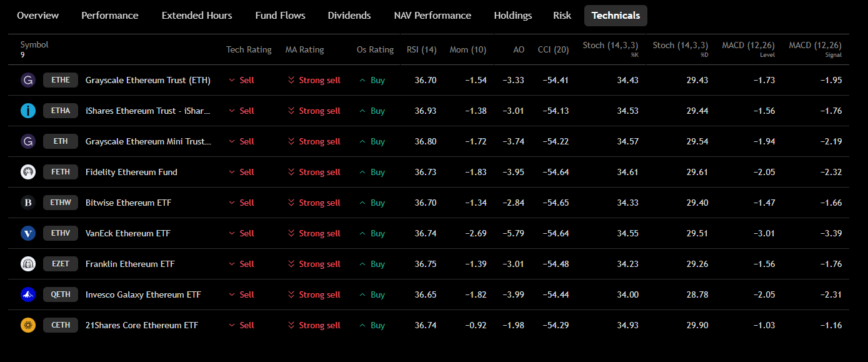Sort by the MA Rating column
This screenshot has width=868, height=362.
(304, 49)
